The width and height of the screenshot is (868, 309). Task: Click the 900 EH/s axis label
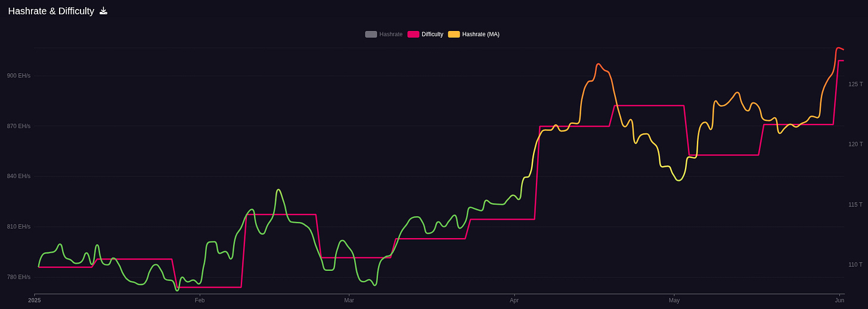(x=18, y=76)
